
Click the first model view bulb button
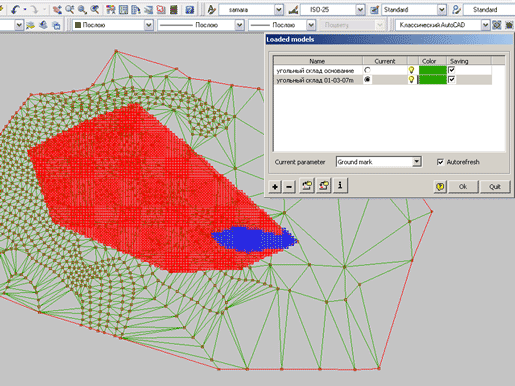tap(307, 185)
